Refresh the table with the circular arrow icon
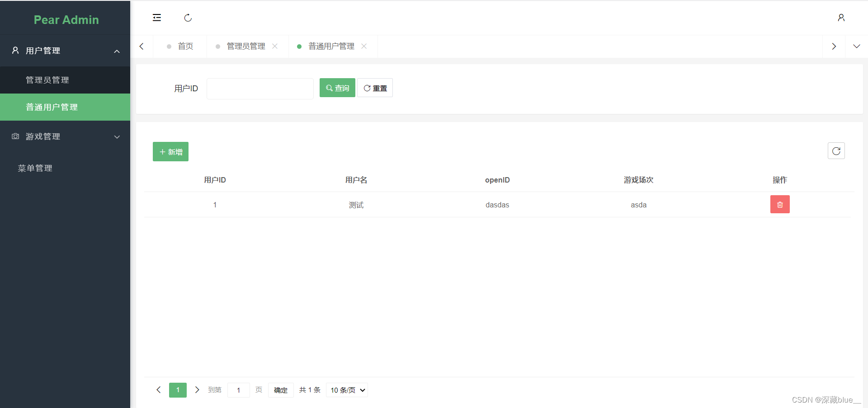 (836, 151)
